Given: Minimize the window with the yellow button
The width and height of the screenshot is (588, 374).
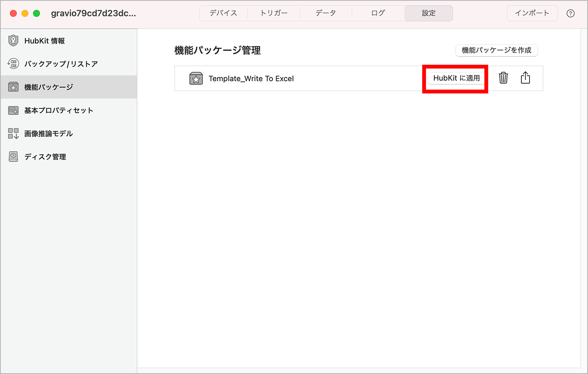Looking at the screenshot, I should coord(25,13).
